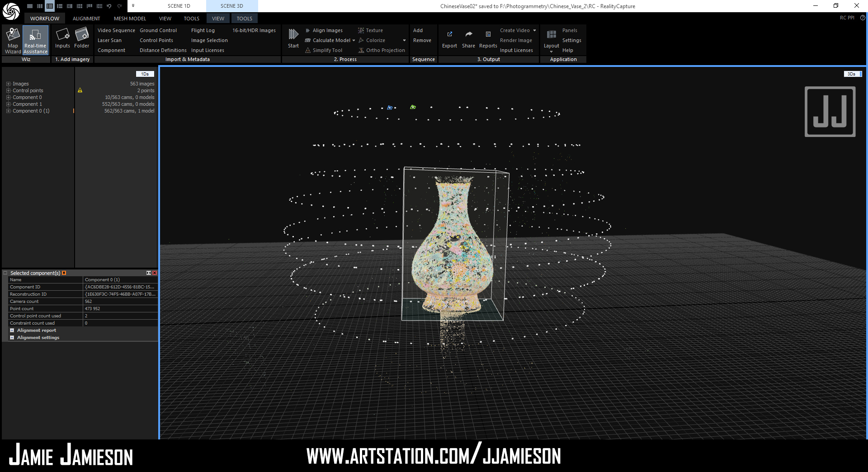The width and height of the screenshot is (868, 472).
Task: Open the Create Video dropdown arrow
Action: [x=534, y=31]
